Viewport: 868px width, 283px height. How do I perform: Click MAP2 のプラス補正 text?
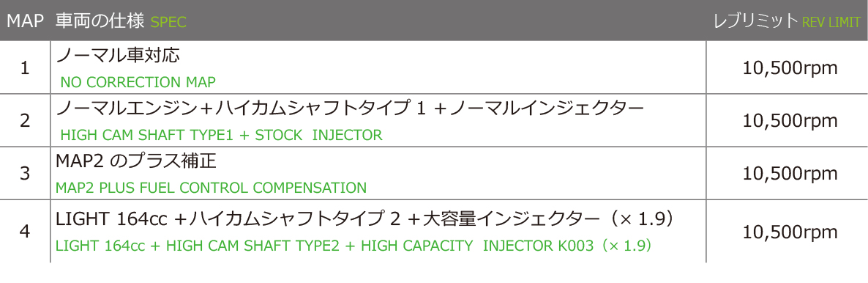pyautogui.click(x=135, y=161)
